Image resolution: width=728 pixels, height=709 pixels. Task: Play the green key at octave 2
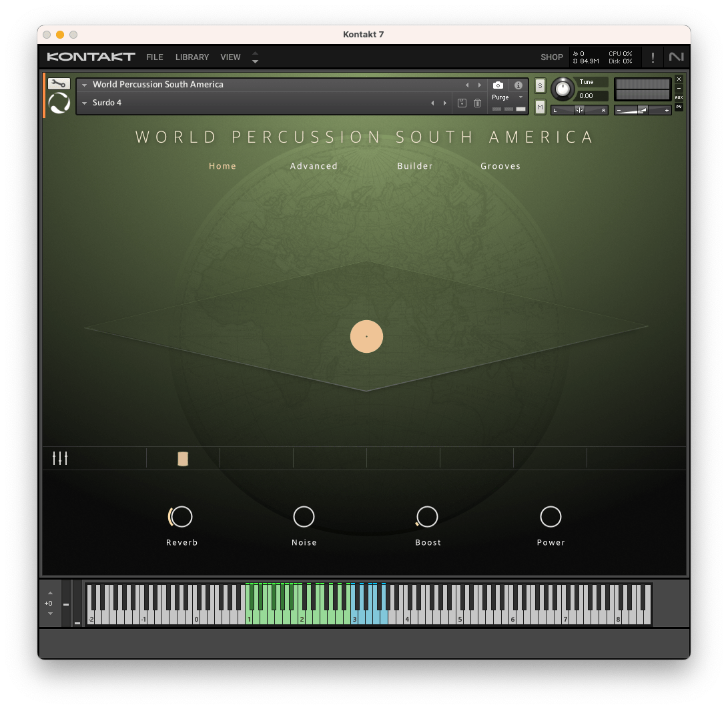tap(302, 618)
